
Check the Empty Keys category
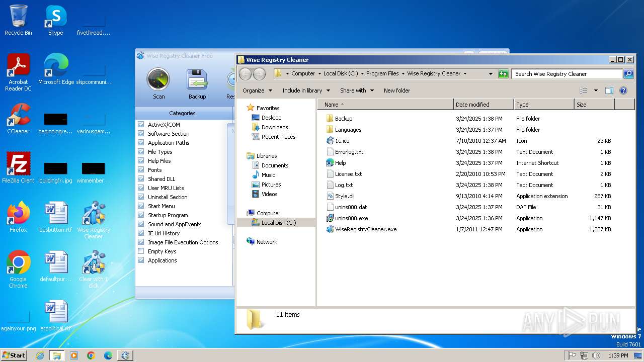pyautogui.click(x=141, y=251)
